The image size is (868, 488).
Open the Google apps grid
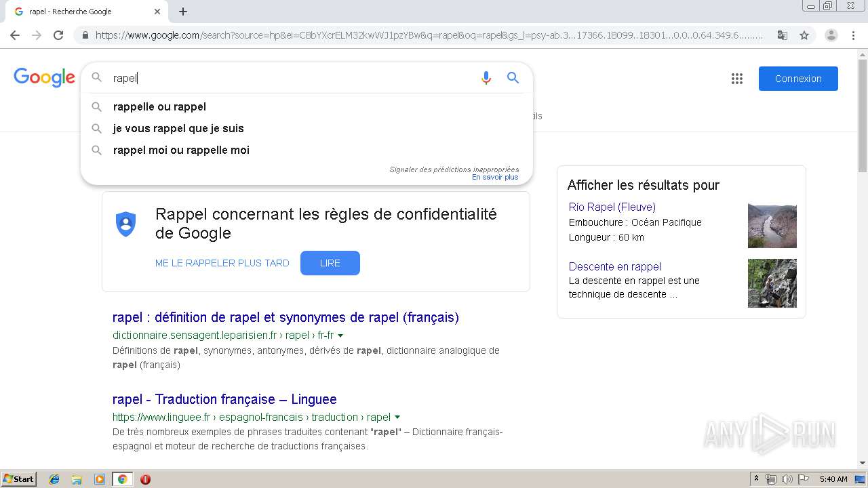point(737,79)
